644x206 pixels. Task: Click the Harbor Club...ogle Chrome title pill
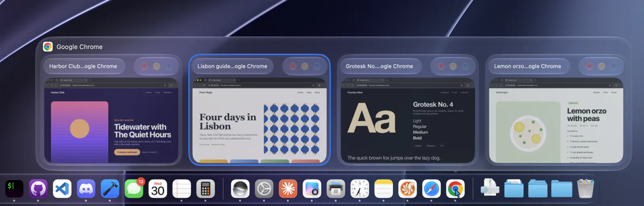point(83,66)
